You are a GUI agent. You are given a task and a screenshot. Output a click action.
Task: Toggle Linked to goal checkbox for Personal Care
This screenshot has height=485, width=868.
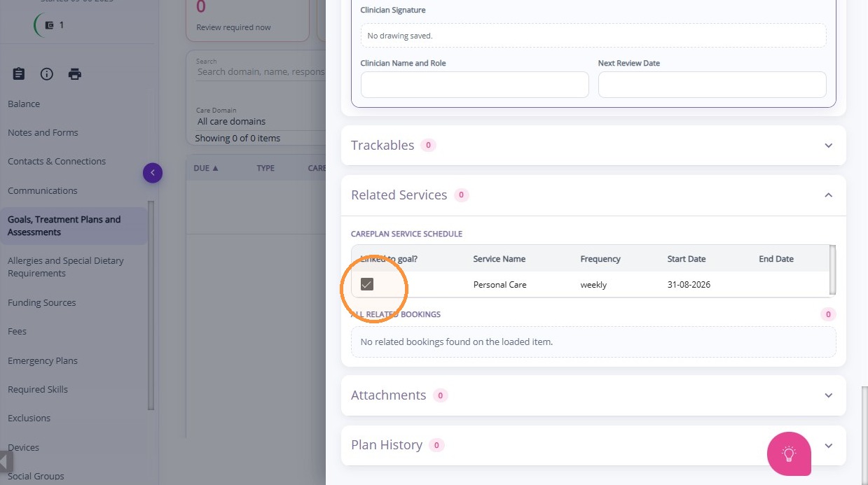point(367,284)
